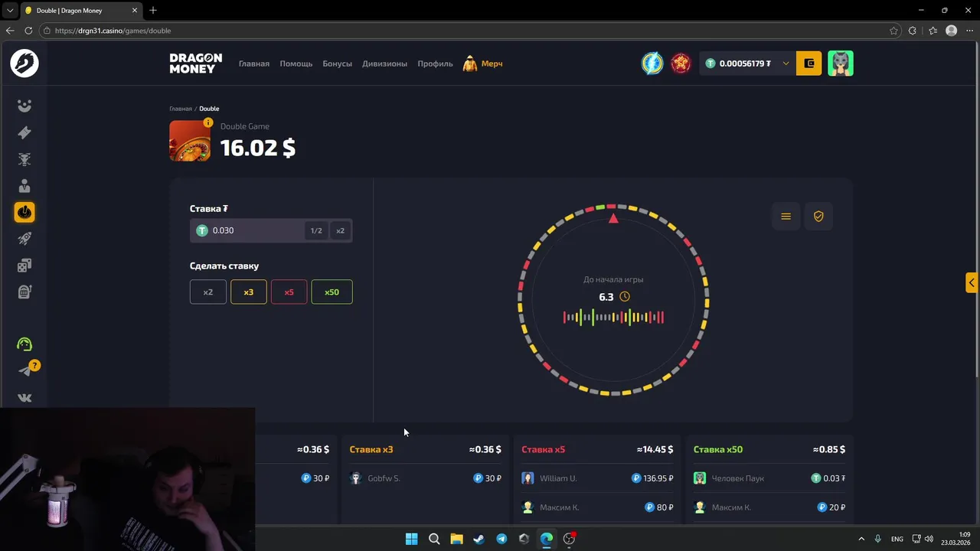Image resolution: width=980 pixels, height=551 pixels.
Task: Click the DRAGON MONEY wordmark logo
Action: pyautogui.click(x=196, y=64)
